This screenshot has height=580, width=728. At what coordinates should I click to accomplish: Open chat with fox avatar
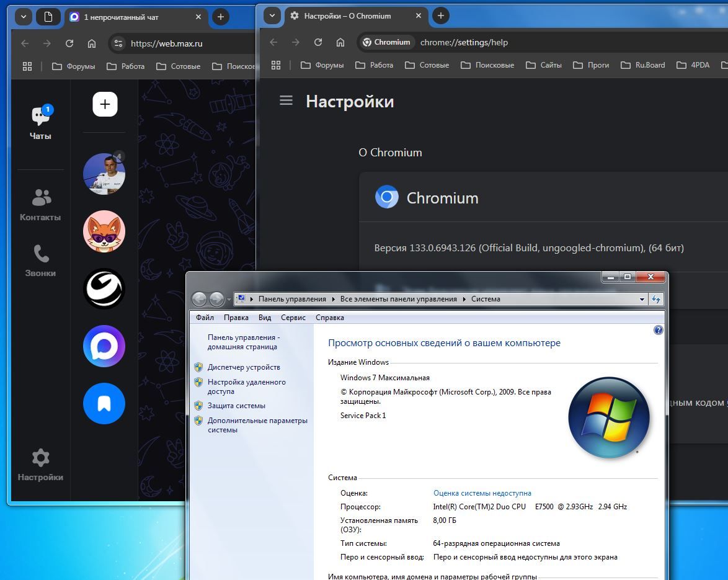(104, 231)
